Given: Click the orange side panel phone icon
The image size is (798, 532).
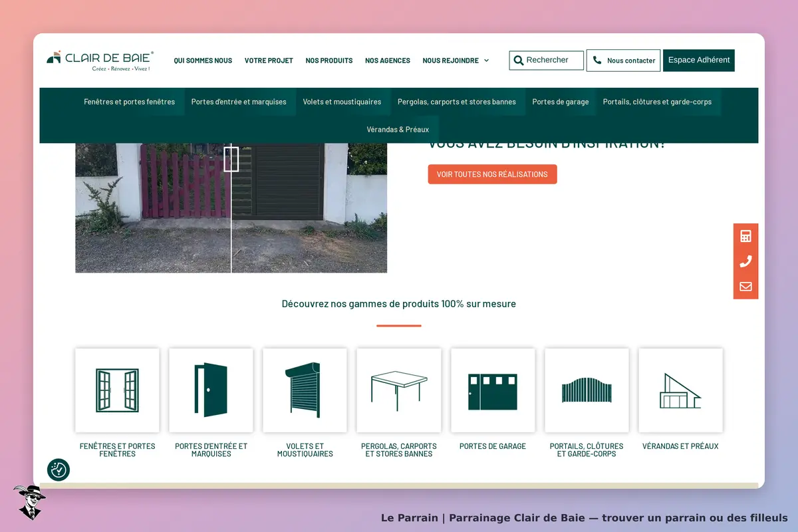Looking at the screenshot, I should [745, 261].
